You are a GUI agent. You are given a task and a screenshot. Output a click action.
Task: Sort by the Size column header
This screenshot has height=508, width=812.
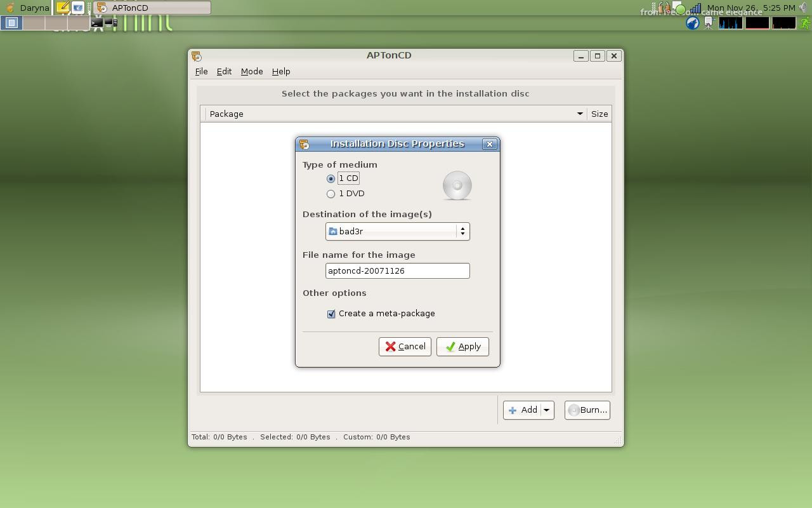[599, 114]
